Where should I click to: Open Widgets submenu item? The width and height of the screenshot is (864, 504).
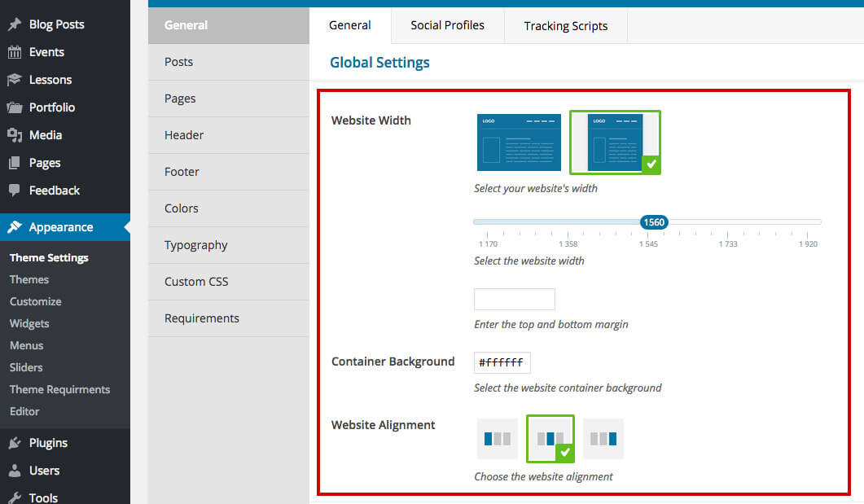[x=29, y=323]
